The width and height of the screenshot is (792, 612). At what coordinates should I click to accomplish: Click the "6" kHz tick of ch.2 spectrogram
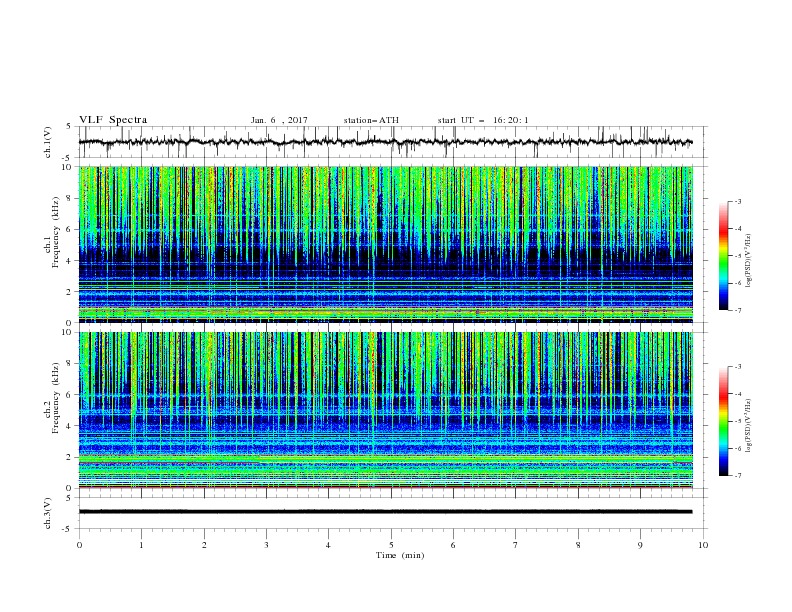71,395
